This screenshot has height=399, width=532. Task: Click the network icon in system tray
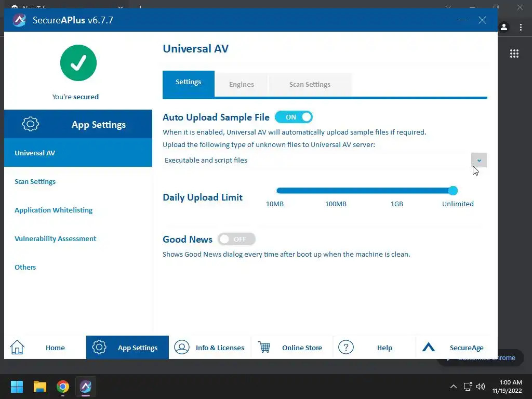coord(468,387)
